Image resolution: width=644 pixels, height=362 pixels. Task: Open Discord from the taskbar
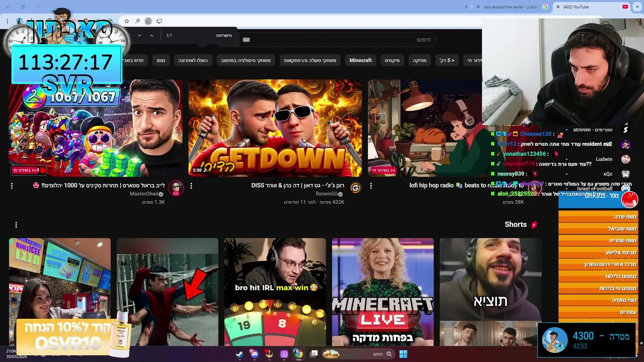click(254, 354)
